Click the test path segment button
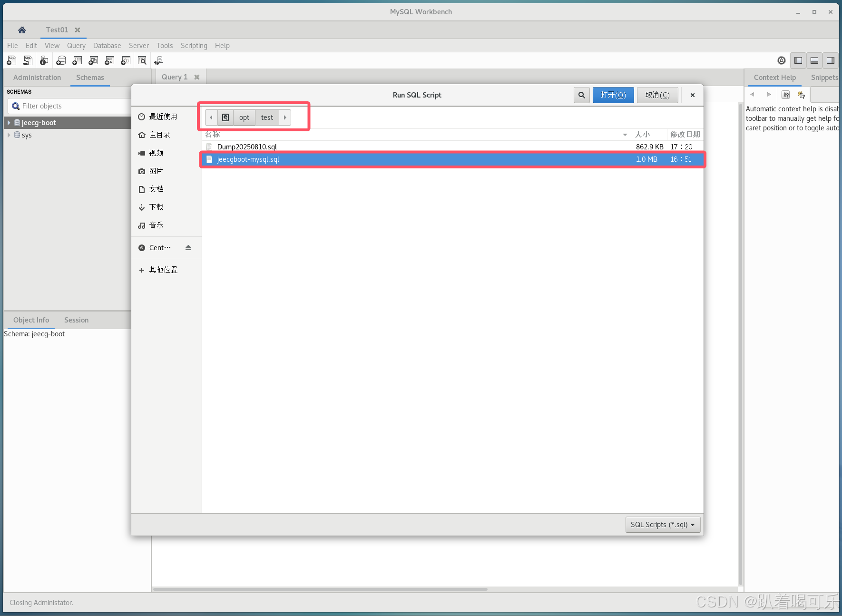Image resolution: width=842 pixels, height=616 pixels. pyautogui.click(x=267, y=117)
